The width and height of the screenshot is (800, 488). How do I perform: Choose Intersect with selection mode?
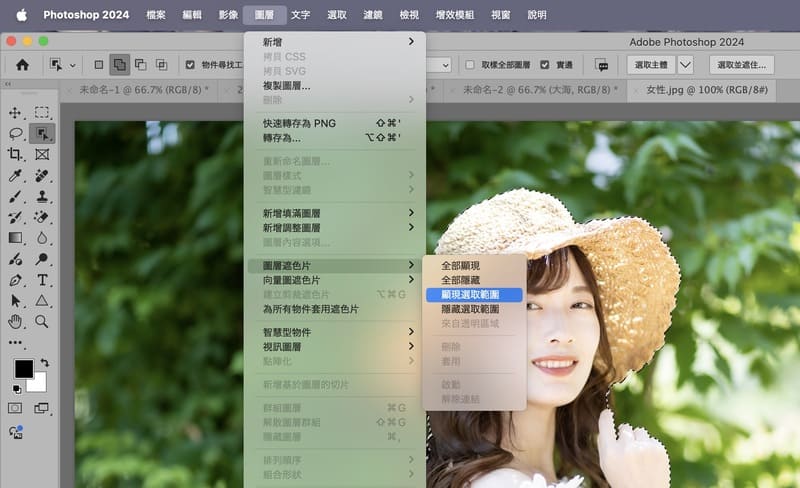coord(161,65)
